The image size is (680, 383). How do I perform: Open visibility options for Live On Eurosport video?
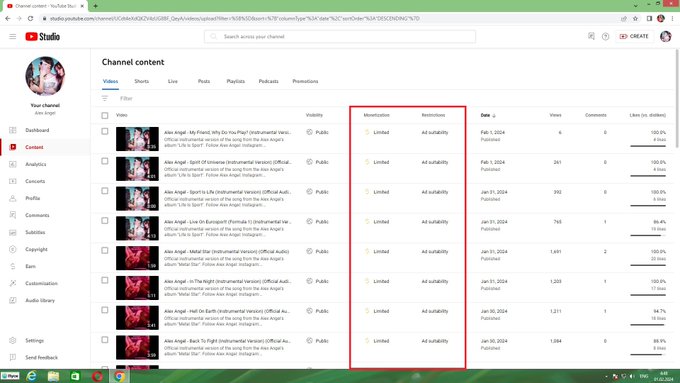pos(317,221)
